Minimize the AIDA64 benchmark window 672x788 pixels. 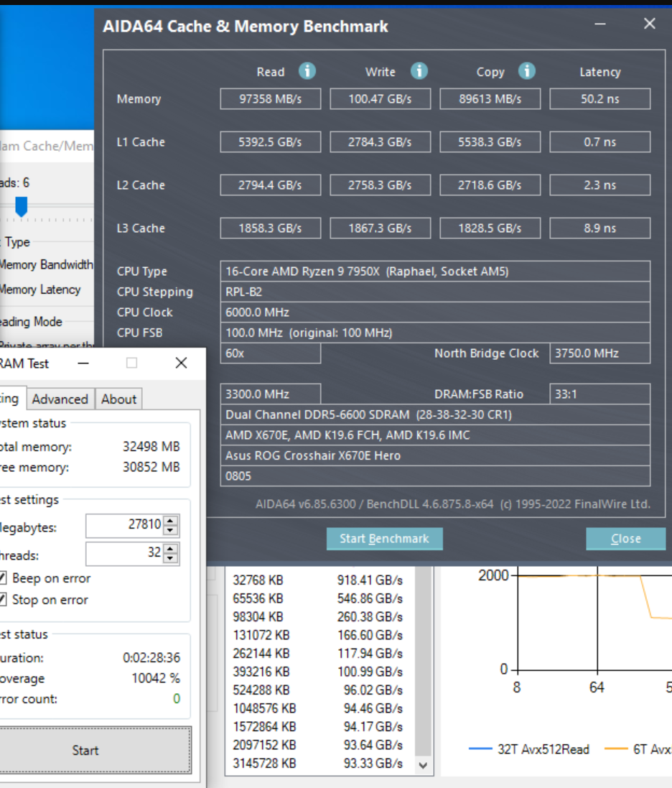[x=600, y=24]
